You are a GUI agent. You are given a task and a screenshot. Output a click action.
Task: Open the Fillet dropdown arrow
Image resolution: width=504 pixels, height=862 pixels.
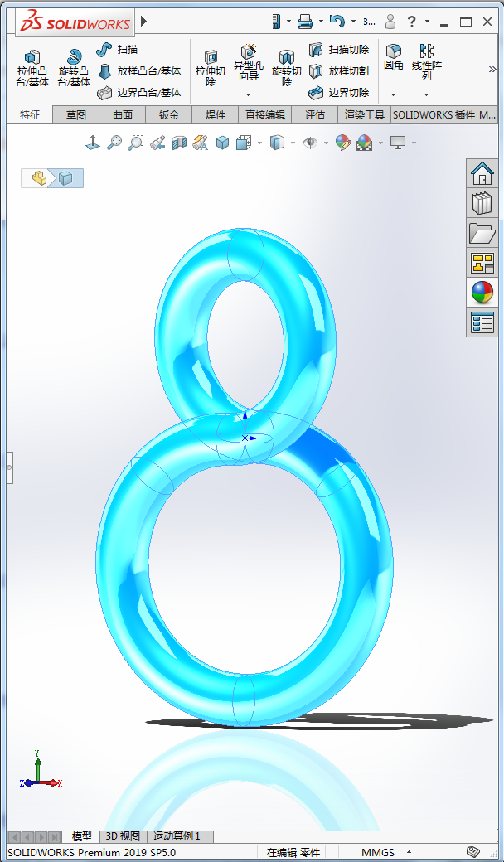coord(394,94)
